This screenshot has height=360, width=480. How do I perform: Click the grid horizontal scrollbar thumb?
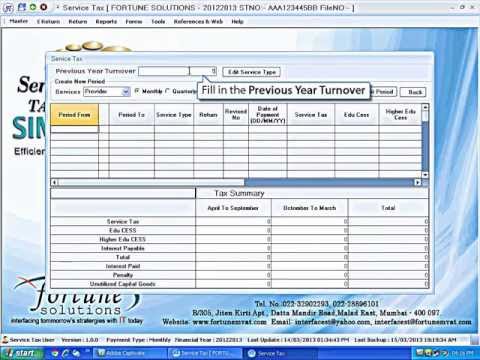coord(151,182)
